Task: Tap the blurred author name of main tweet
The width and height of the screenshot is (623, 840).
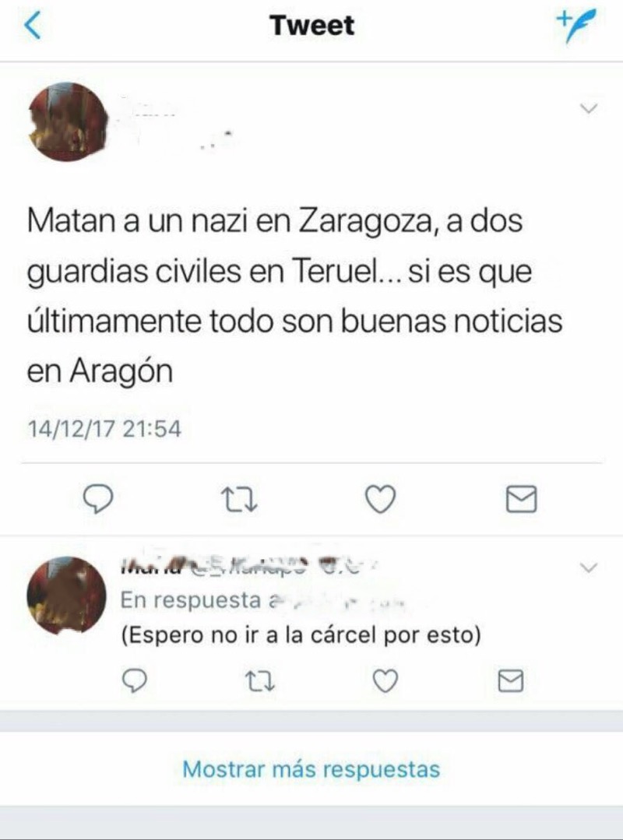Action: pos(177,123)
